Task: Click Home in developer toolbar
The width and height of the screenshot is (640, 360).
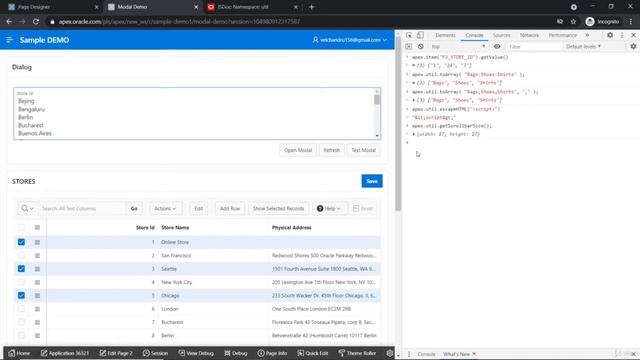Action: click(19, 353)
